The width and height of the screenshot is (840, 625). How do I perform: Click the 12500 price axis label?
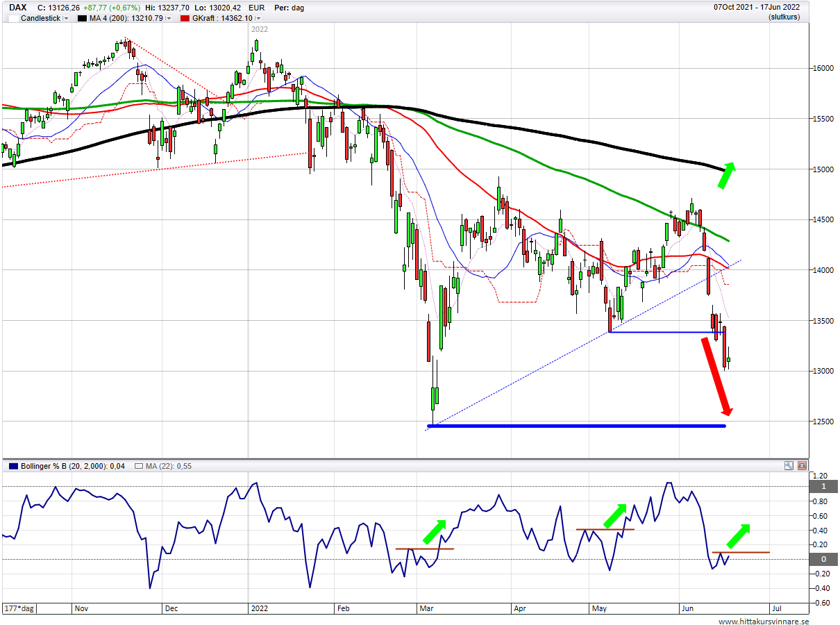tap(824, 421)
